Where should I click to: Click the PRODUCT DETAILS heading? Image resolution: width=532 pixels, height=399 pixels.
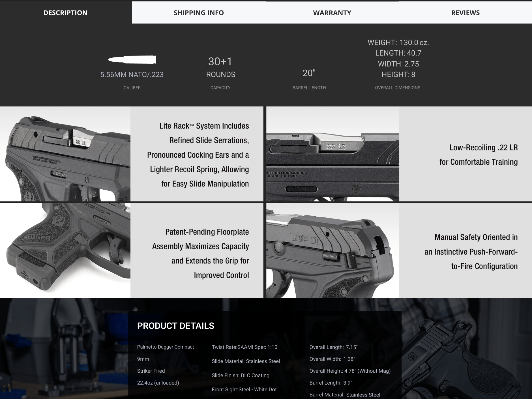pyautogui.click(x=175, y=326)
